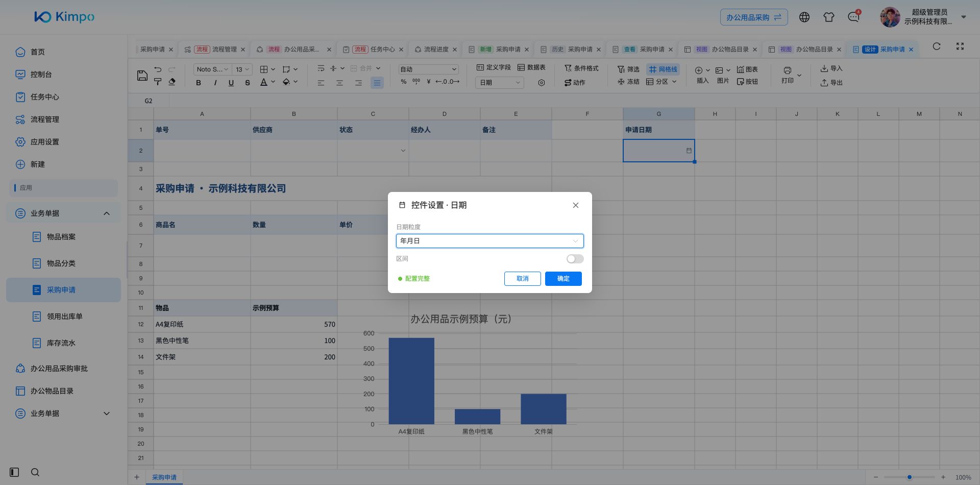Click the 取消 button in dialog
This screenshot has height=485, width=980.
click(x=523, y=279)
